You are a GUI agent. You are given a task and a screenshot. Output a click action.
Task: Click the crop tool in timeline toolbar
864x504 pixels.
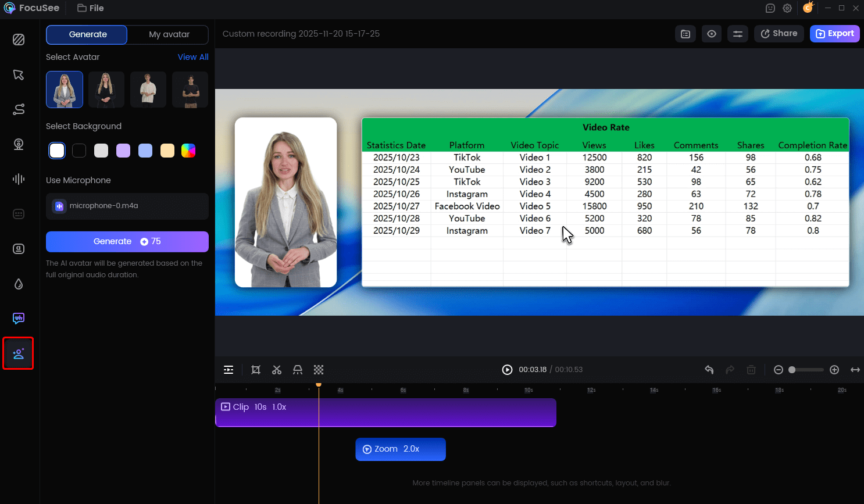256,370
